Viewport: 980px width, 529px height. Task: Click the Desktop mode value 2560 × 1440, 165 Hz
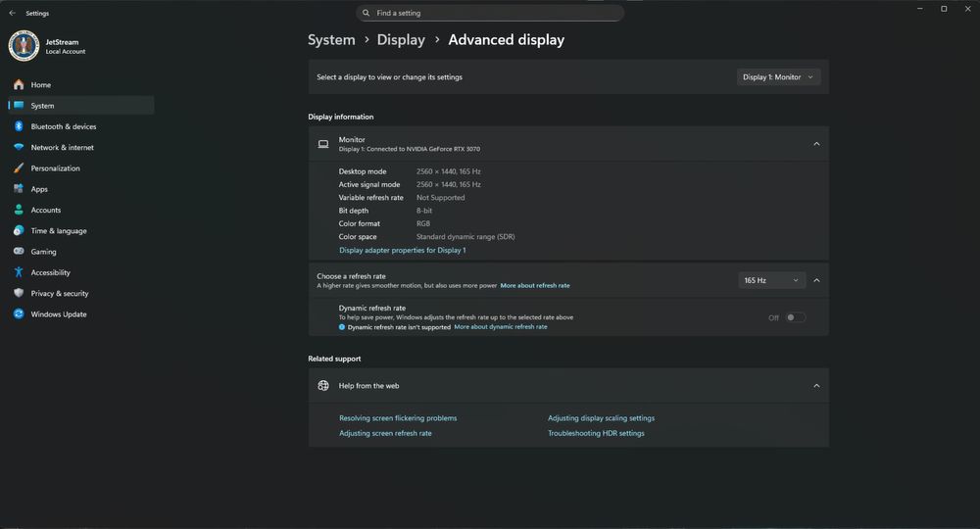(x=449, y=171)
